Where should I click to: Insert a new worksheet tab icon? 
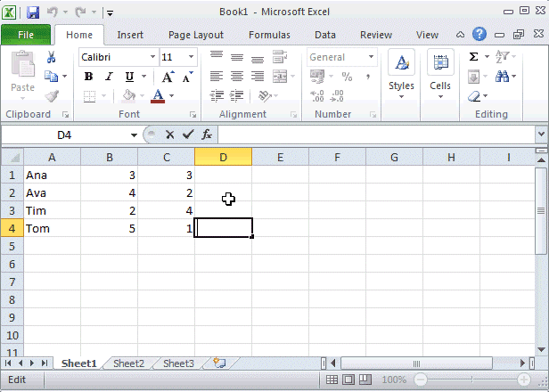pyautogui.click(x=218, y=363)
